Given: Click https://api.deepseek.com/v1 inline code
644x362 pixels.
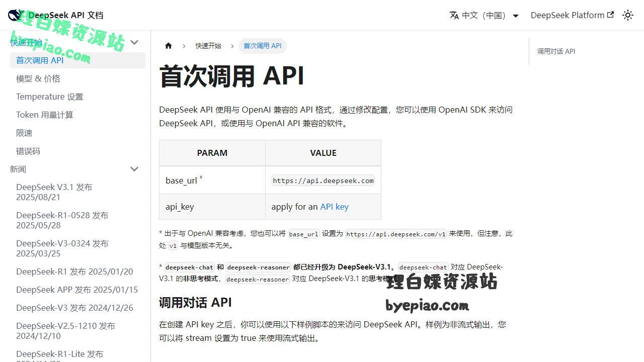Looking at the screenshot, I should click(x=396, y=234).
